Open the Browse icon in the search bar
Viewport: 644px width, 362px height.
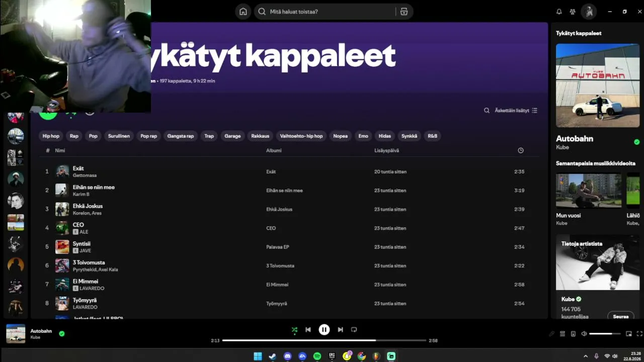tap(404, 12)
